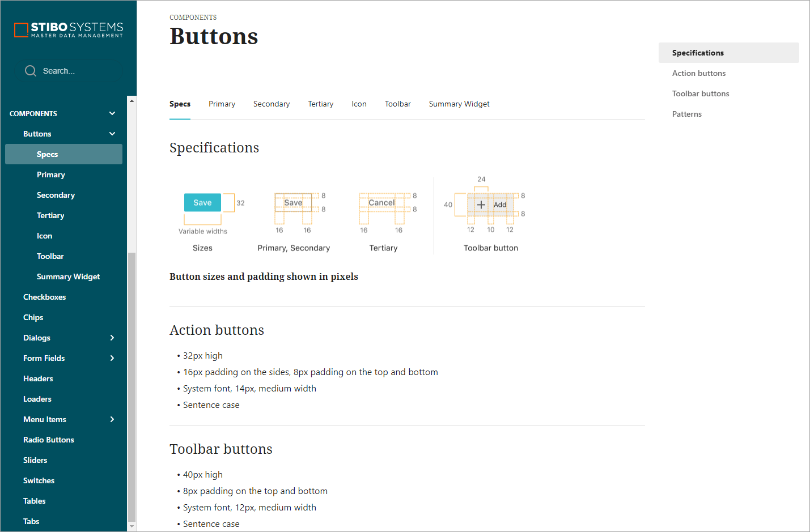
Task: Collapse the Components section chevron
Action: pos(112,113)
